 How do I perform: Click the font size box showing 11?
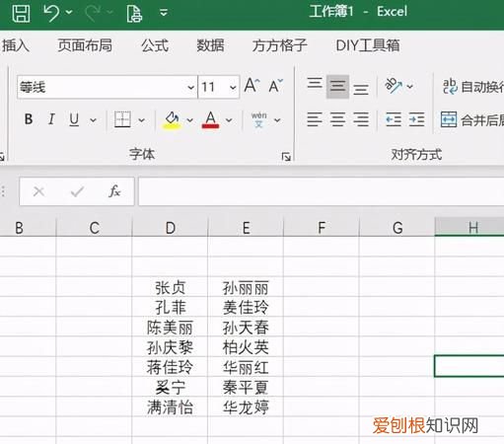pyautogui.click(x=213, y=87)
